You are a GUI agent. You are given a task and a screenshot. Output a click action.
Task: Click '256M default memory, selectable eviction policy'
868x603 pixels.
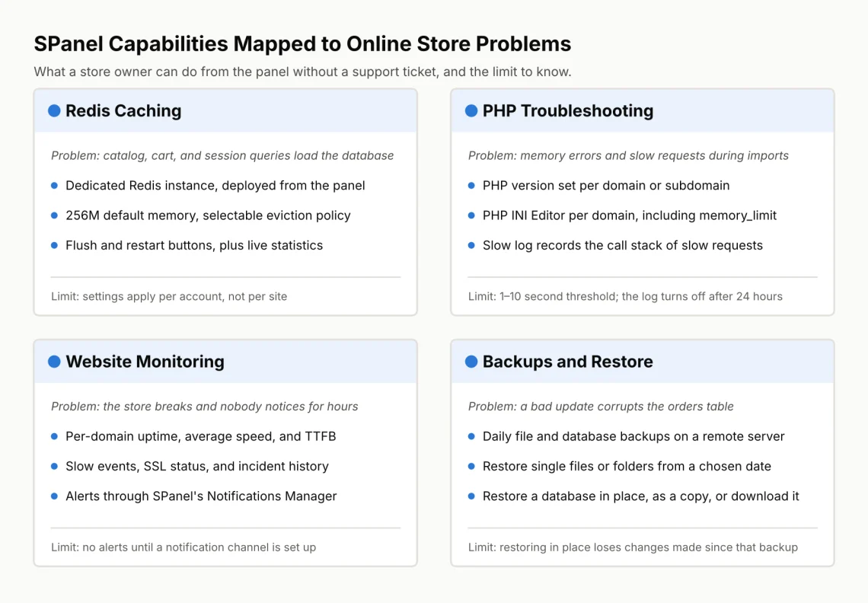click(x=208, y=215)
